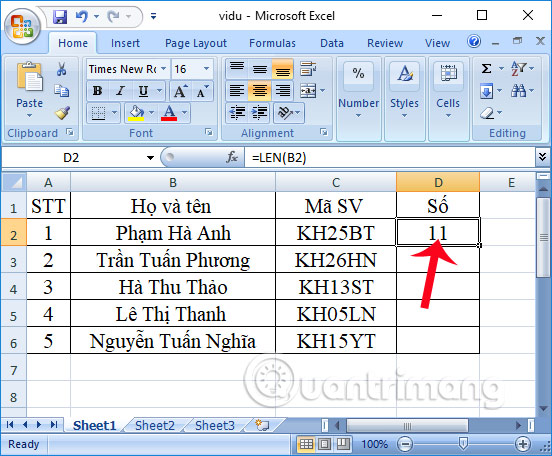Screen dimensions: 552x456
Task: Open the font size dropdown
Action: pyautogui.click(x=206, y=69)
